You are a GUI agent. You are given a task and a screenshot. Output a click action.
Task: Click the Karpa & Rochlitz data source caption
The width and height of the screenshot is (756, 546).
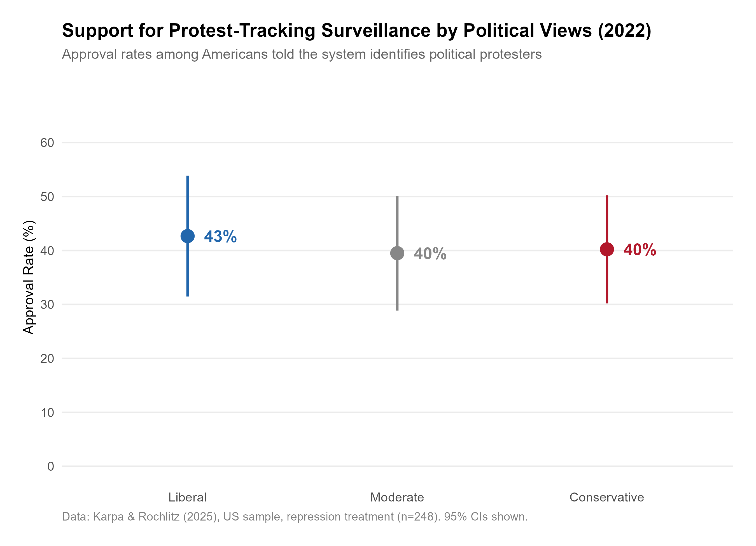pos(295,516)
